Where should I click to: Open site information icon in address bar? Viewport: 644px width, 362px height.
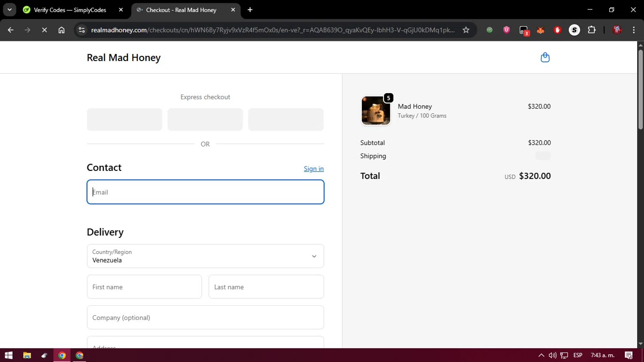pyautogui.click(x=82, y=30)
